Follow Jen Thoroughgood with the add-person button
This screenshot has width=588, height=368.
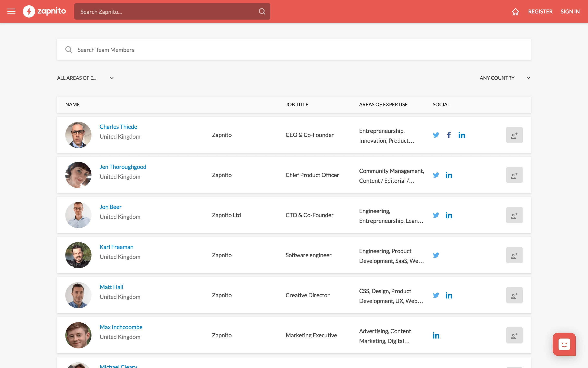(514, 175)
